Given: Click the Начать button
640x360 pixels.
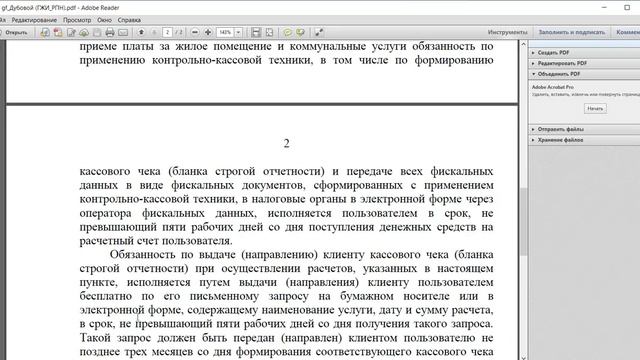Looking at the screenshot, I should (x=595, y=109).
